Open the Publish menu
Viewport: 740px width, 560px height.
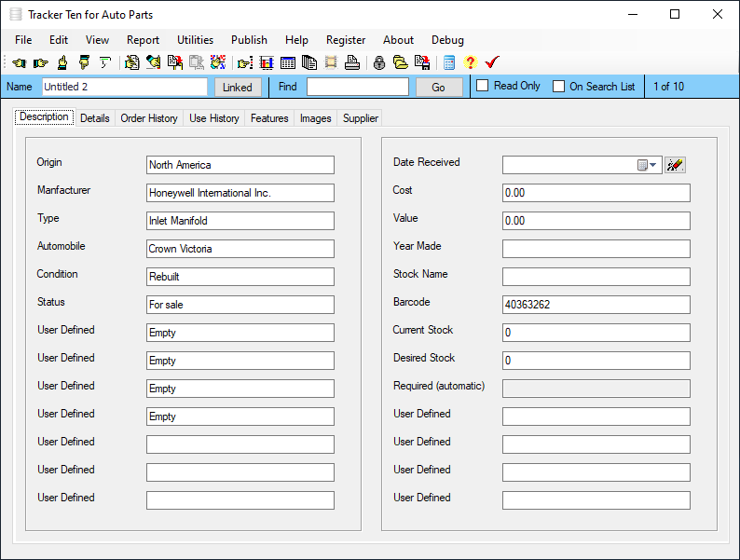coord(249,40)
